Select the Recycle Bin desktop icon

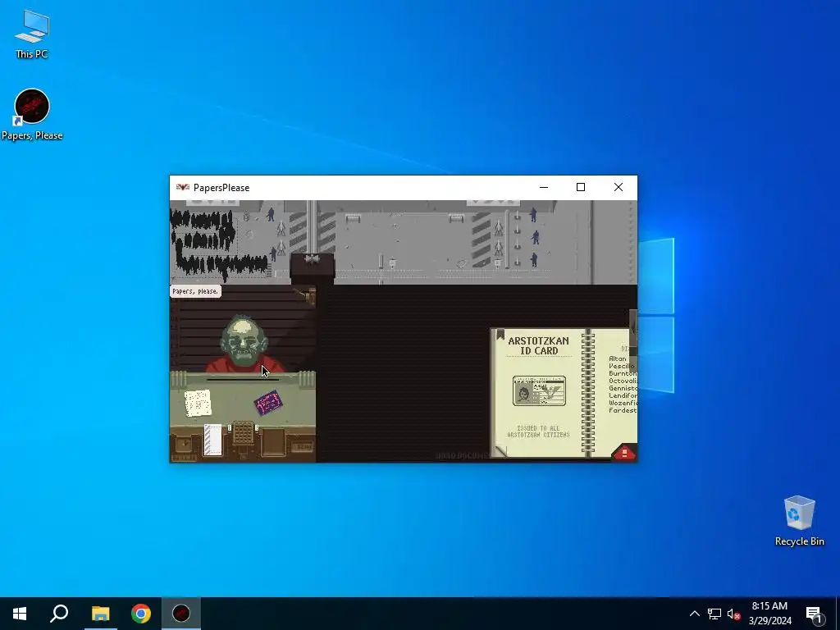(799, 521)
